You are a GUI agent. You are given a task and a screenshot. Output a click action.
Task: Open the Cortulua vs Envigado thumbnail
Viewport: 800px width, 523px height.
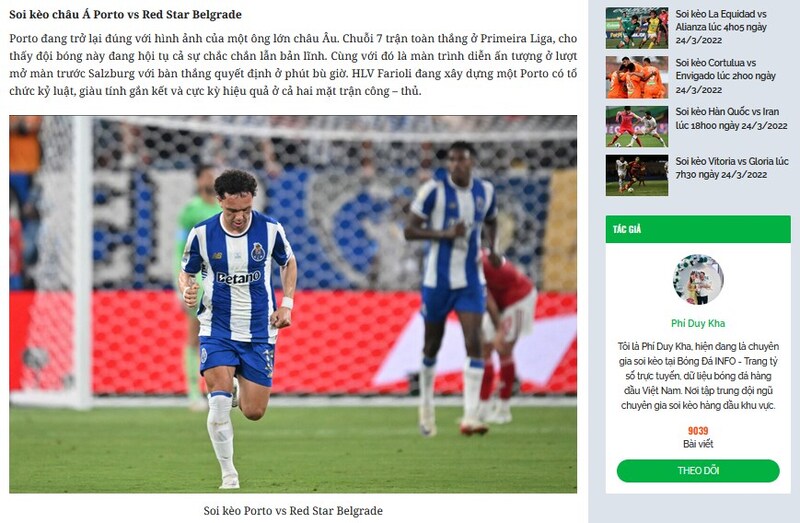pos(637,77)
